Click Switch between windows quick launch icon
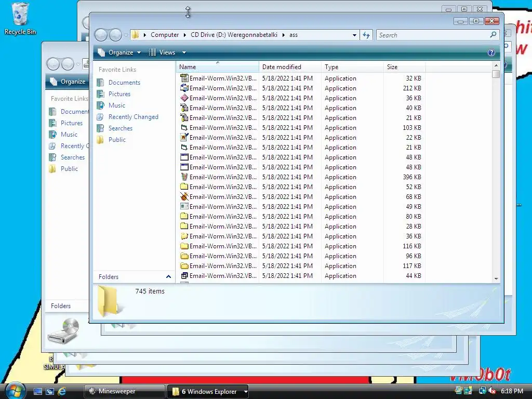Image resolution: width=532 pixels, height=399 pixels. pyautogui.click(x=49, y=391)
